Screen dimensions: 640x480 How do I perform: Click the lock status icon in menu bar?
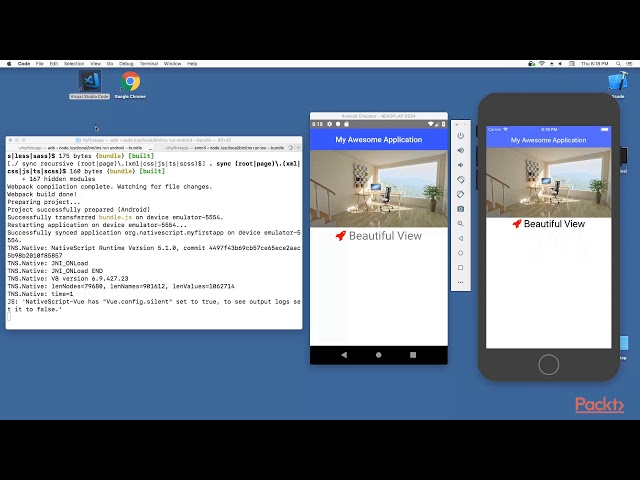[x=531, y=64]
